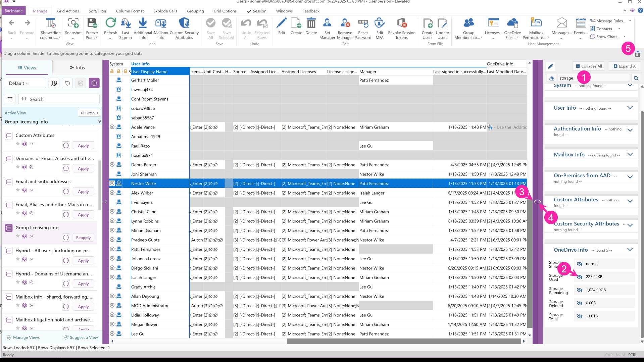This screenshot has height=362, width=644.
Task: Click the Set Manager icon
Action: (327, 23)
